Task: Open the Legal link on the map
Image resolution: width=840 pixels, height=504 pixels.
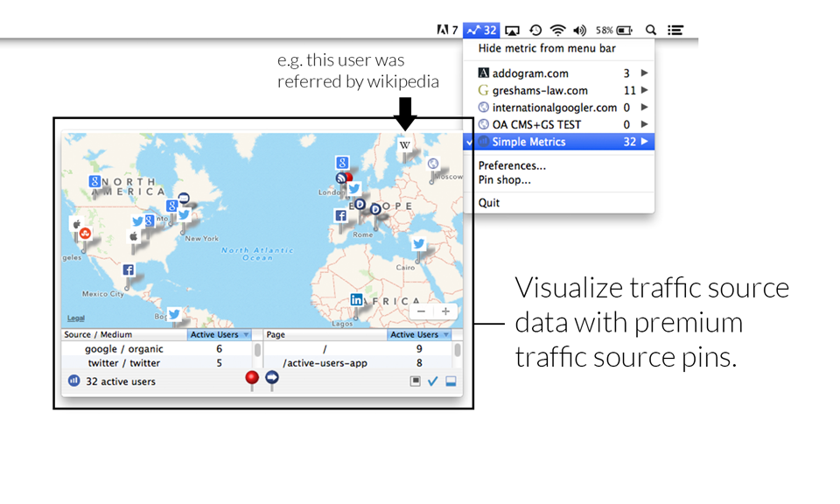Action: point(75,318)
